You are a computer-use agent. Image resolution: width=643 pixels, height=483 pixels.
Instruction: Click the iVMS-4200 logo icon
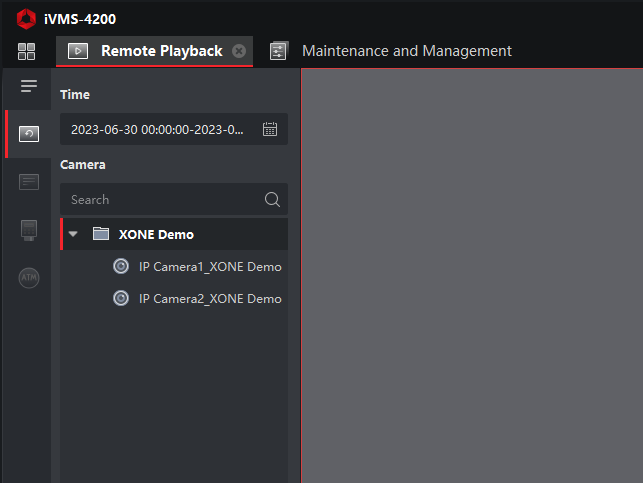tap(26, 19)
